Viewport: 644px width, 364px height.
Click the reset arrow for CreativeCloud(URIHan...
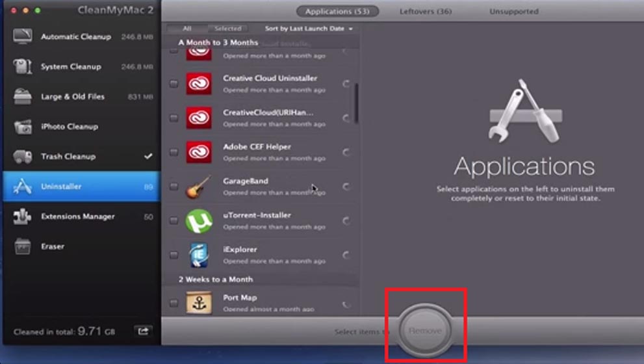coord(346,118)
